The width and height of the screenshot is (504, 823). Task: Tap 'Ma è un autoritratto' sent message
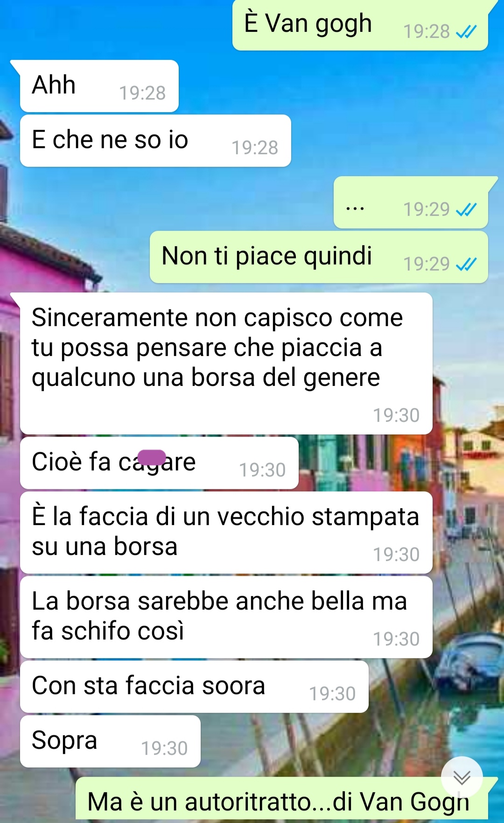pos(282,801)
